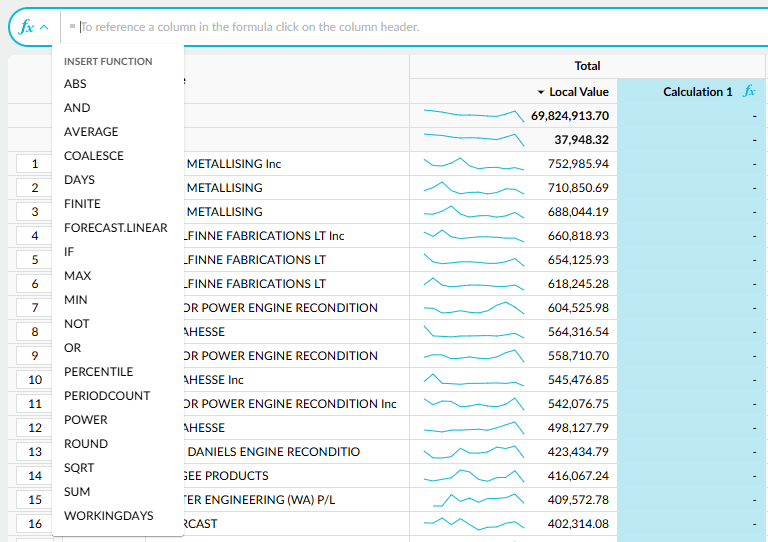The width and height of the screenshot is (768, 542).
Task: Select row number 1 cell
Action: click(x=35, y=164)
